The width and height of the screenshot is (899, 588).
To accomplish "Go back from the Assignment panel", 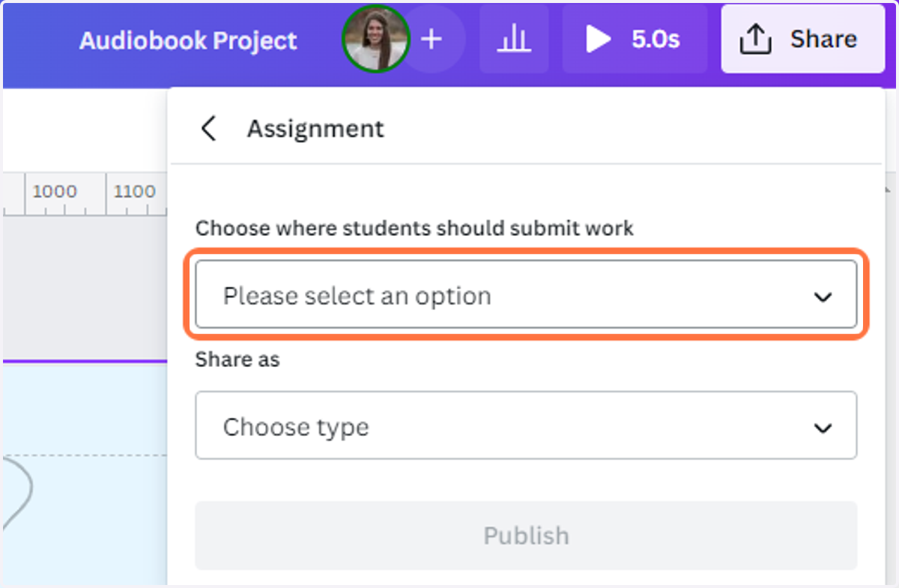I will tap(209, 128).
